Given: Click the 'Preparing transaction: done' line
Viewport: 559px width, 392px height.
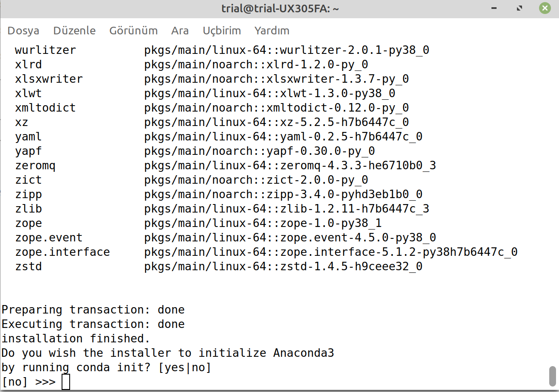Looking at the screenshot, I should [x=93, y=310].
